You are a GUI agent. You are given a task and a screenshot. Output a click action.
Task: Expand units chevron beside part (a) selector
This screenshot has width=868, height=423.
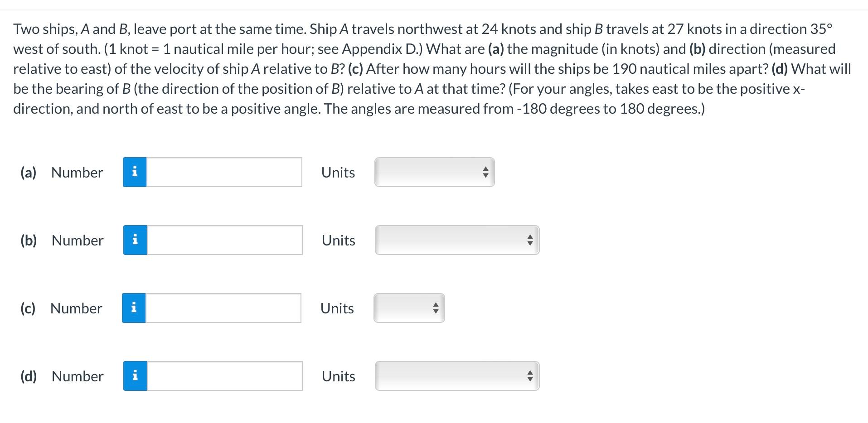[x=485, y=172]
